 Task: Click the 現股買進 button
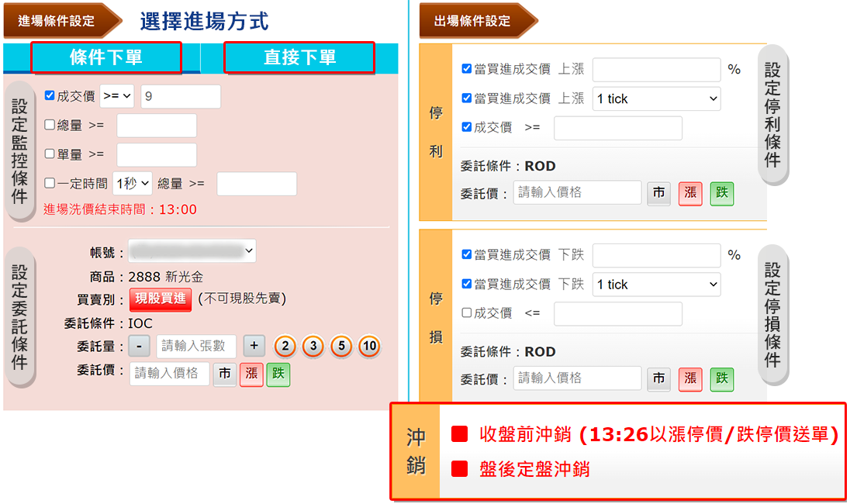161,299
